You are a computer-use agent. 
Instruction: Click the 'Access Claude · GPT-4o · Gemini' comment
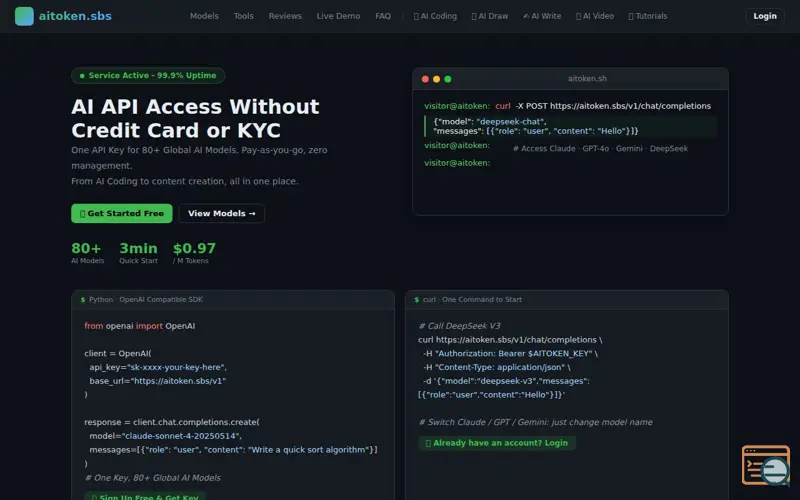point(601,148)
